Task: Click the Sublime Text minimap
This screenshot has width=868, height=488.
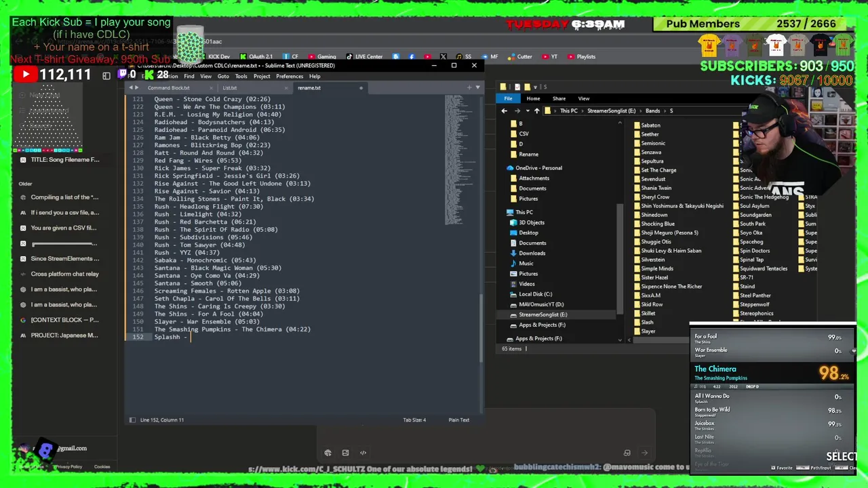Action: click(x=461, y=160)
